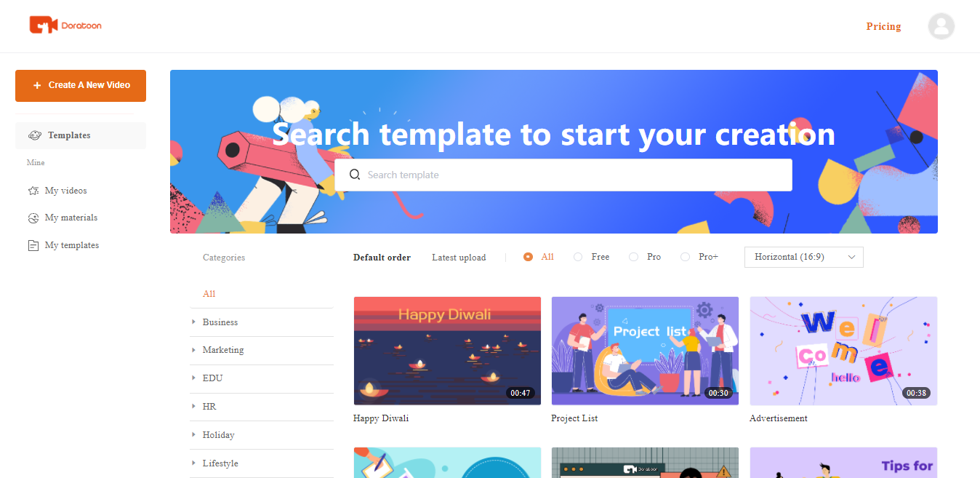Select the Pro radio option

[633, 257]
